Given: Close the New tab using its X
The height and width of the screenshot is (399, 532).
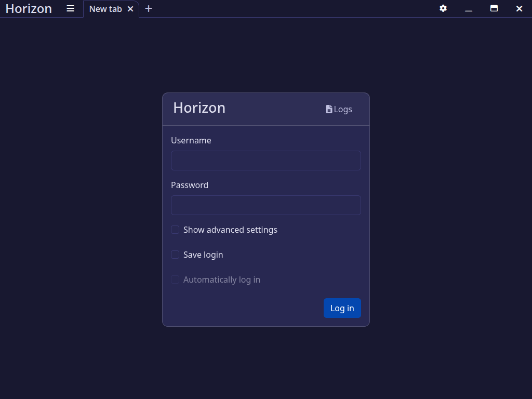Looking at the screenshot, I should [x=130, y=9].
